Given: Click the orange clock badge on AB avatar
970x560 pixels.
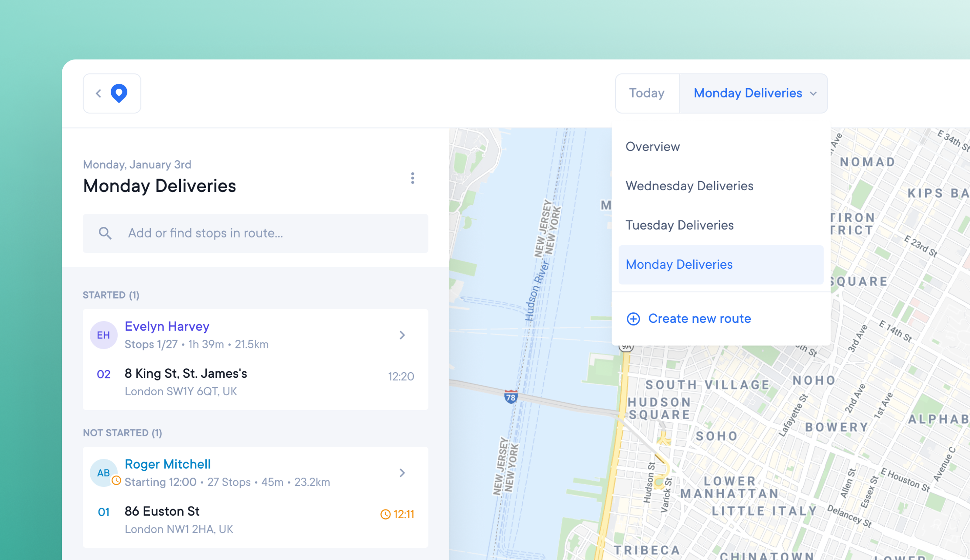Looking at the screenshot, I should coord(116,481).
